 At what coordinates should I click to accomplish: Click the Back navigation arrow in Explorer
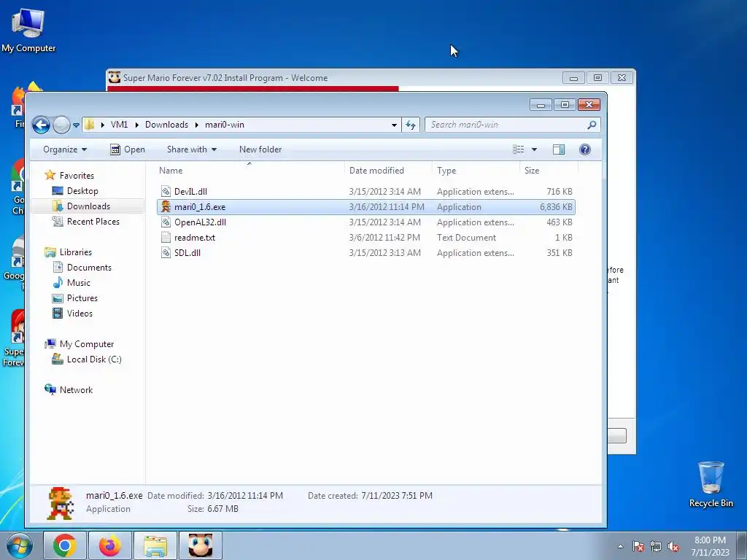[x=41, y=125]
